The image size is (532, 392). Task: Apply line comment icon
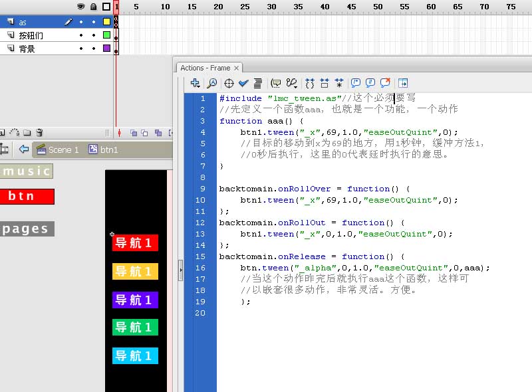[x=370, y=83]
